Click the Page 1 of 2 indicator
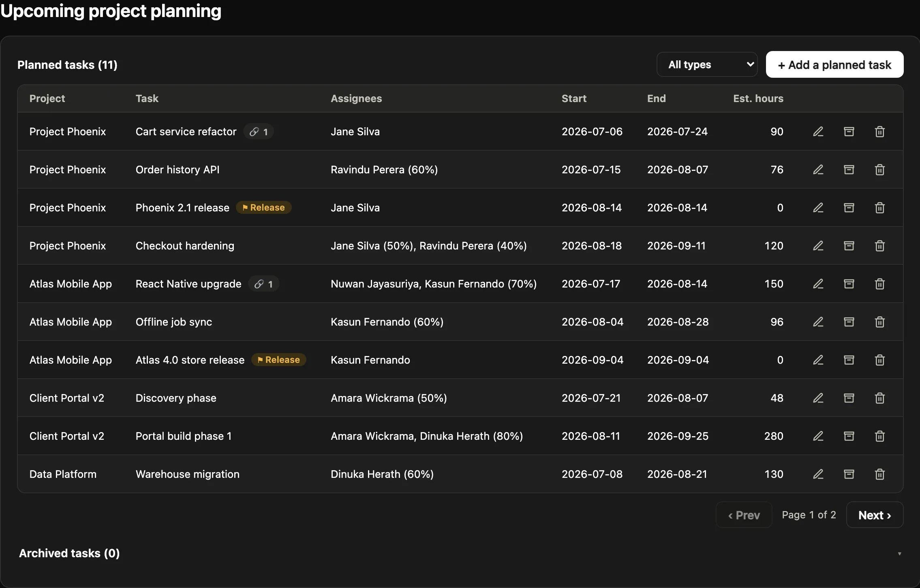 (x=809, y=515)
